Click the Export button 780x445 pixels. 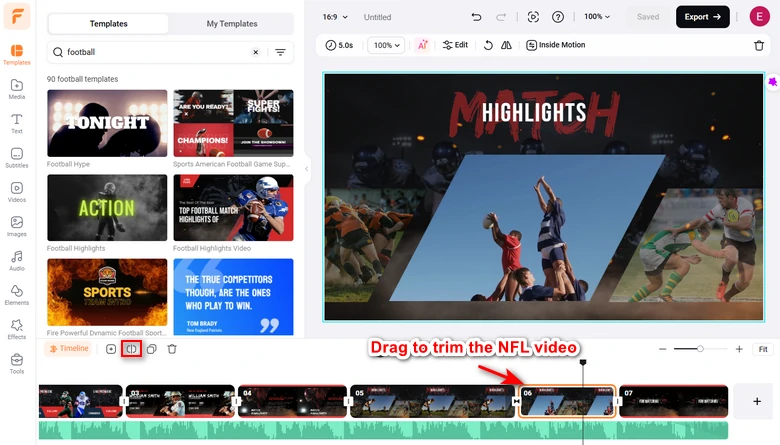point(702,17)
